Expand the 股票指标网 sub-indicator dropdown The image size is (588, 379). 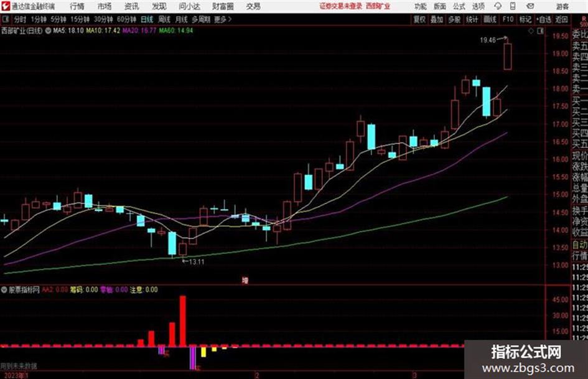(4, 289)
